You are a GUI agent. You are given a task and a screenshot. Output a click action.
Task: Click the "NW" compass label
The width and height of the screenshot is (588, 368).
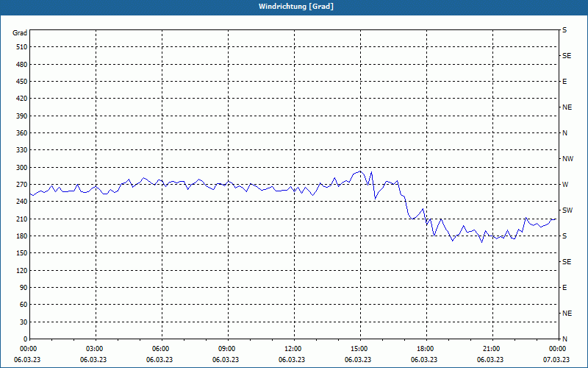click(567, 159)
